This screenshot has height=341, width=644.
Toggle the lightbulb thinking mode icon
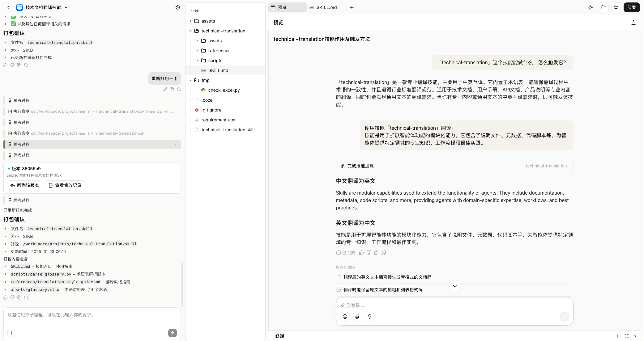click(x=370, y=317)
